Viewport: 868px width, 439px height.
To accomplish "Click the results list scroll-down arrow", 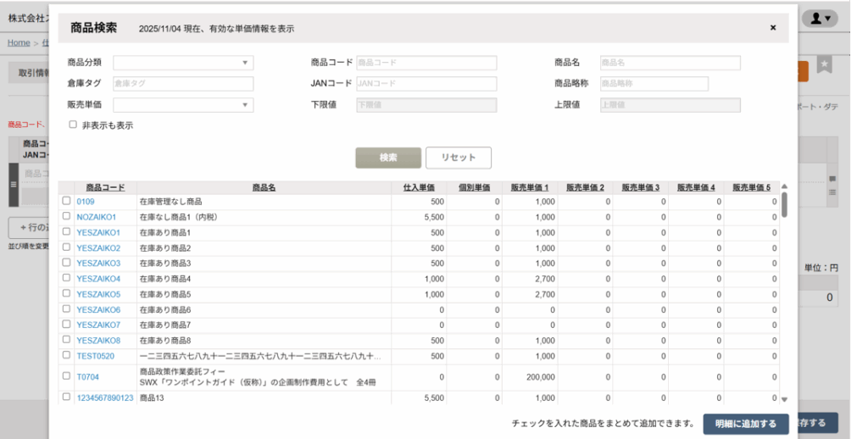I will pos(784,398).
